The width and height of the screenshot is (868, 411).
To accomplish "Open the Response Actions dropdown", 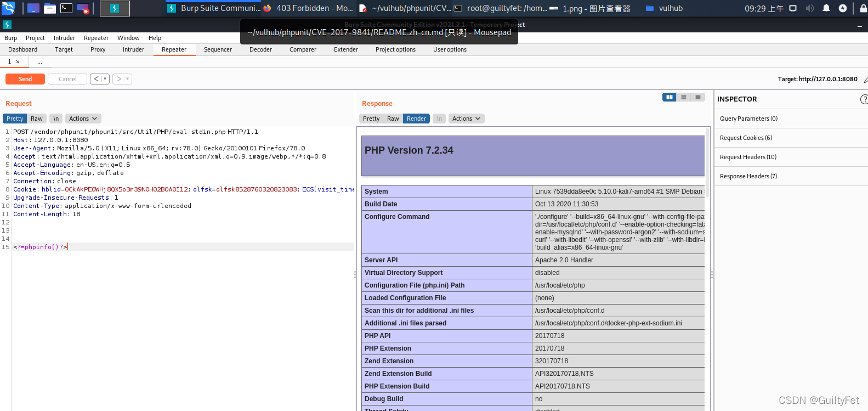I will tap(466, 119).
